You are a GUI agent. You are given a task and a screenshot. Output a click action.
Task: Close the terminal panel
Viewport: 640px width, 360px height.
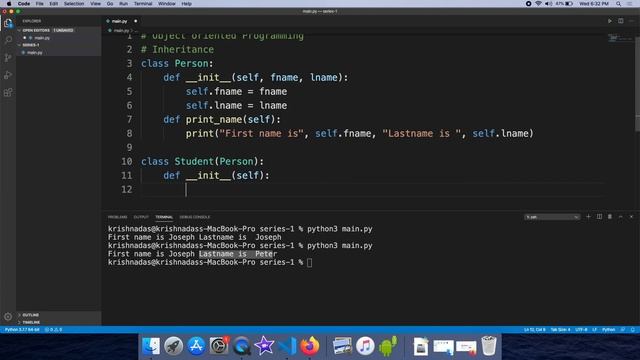(x=631, y=217)
